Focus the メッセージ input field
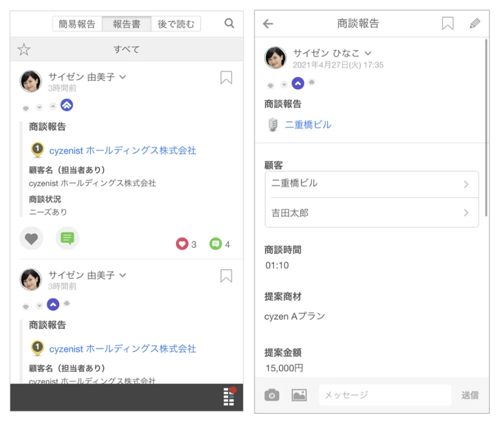The image size is (504, 422). click(x=385, y=395)
